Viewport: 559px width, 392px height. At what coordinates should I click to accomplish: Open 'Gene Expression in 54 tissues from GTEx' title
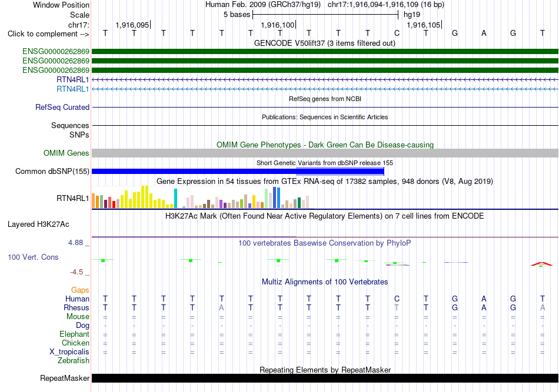click(x=325, y=181)
